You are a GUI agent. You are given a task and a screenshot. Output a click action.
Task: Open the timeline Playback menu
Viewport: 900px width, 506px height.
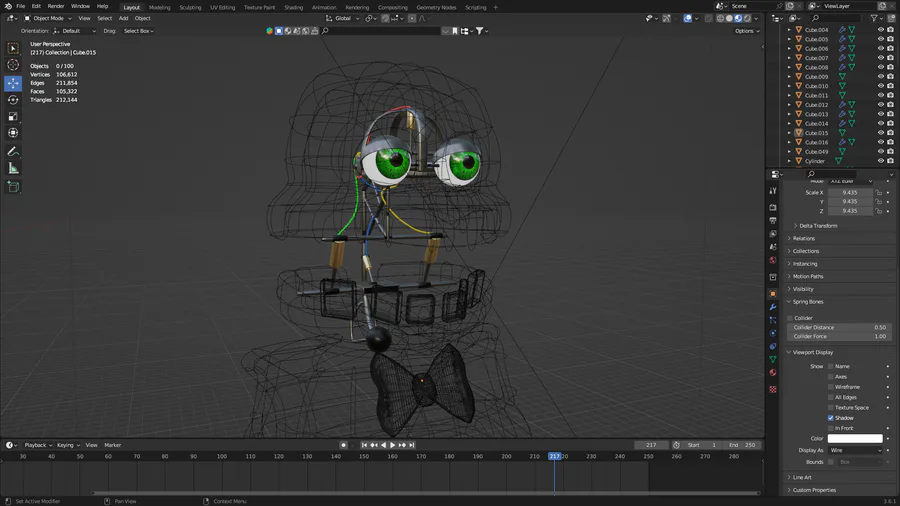click(38, 445)
